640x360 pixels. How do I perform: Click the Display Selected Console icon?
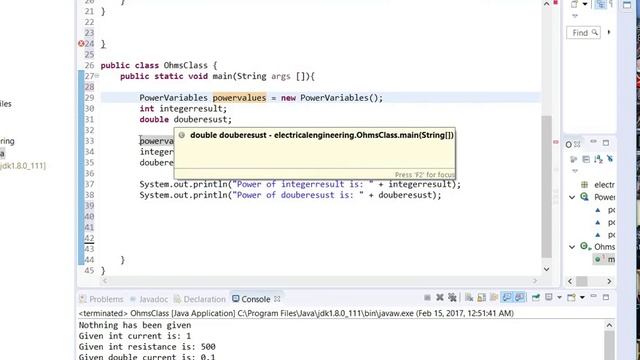[549, 298]
